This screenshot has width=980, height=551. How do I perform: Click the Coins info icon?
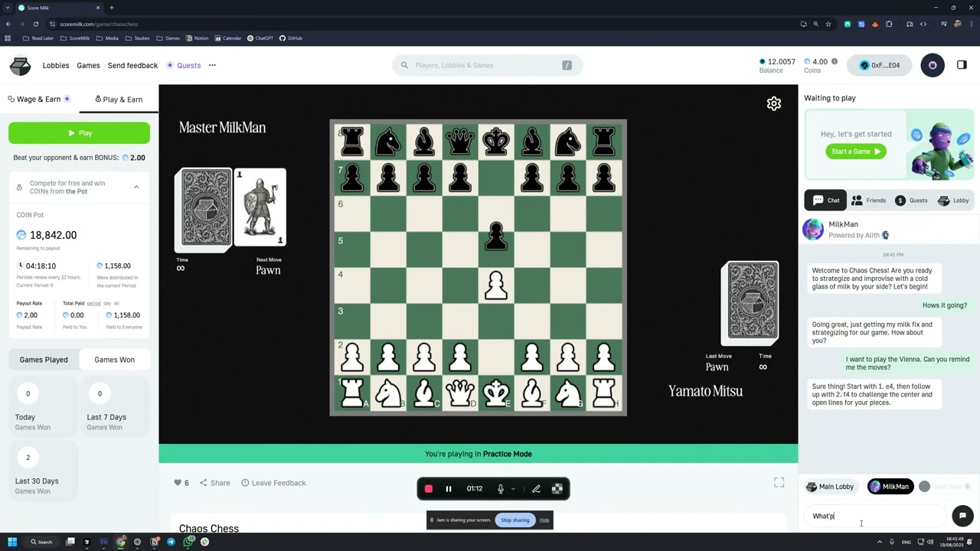tap(835, 61)
